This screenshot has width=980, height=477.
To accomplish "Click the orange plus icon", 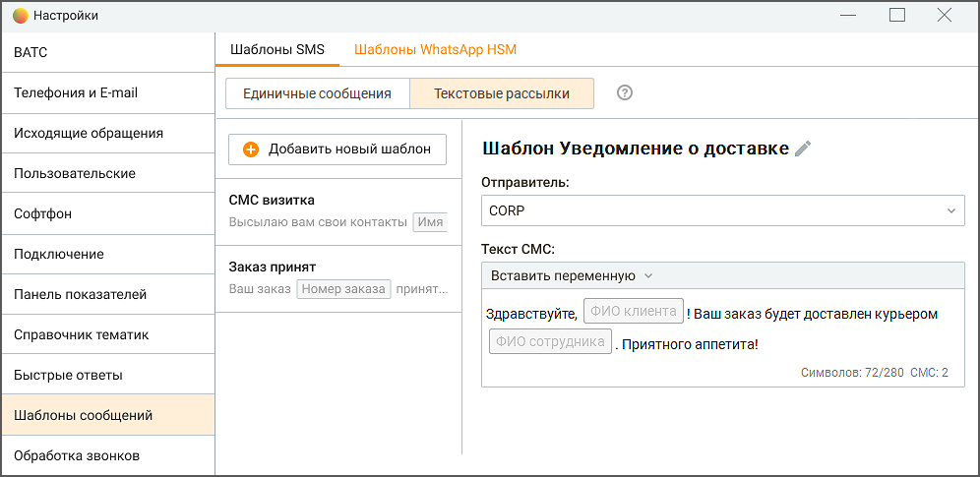I will tap(251, 149).
